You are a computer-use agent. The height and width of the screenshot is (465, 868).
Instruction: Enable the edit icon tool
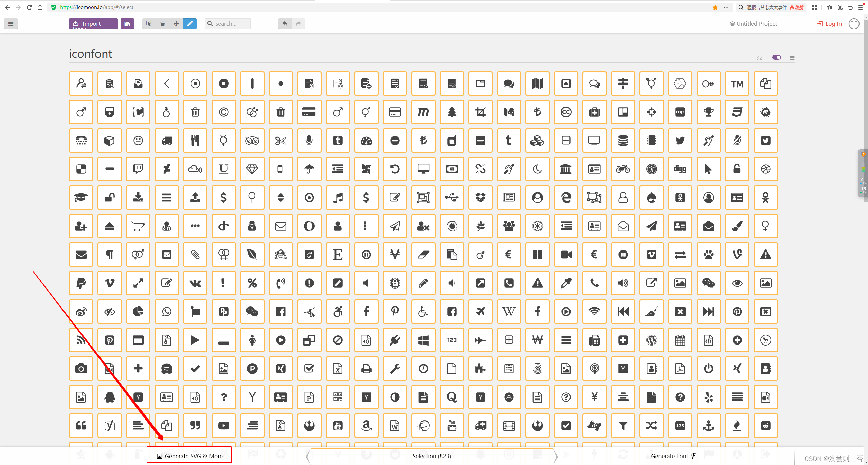pos(190,24)
